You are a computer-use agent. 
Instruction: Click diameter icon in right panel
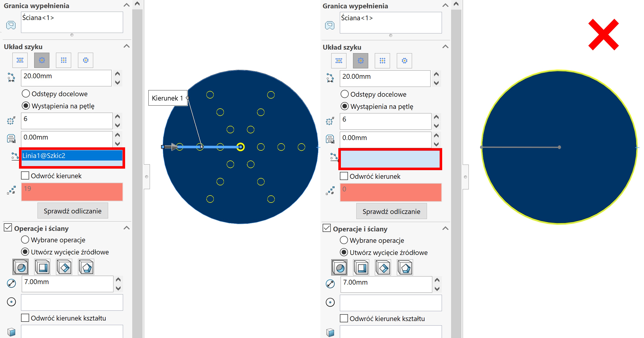(x=330, y=284)
